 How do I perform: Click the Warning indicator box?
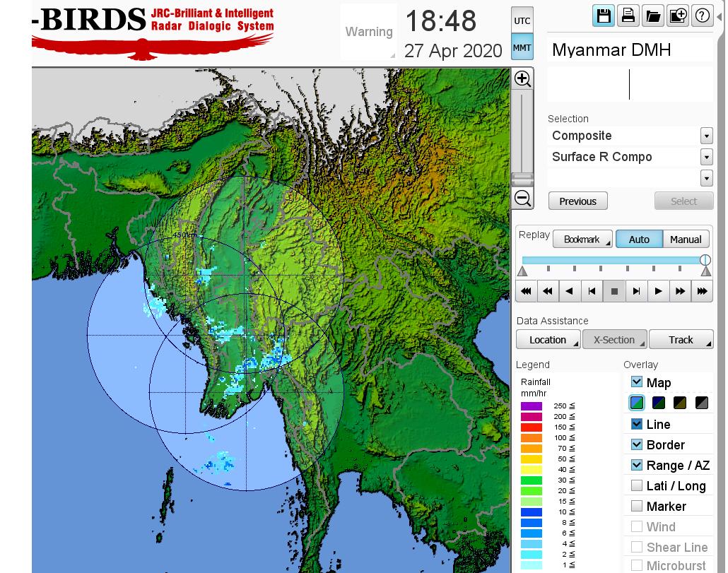[368, 32]
